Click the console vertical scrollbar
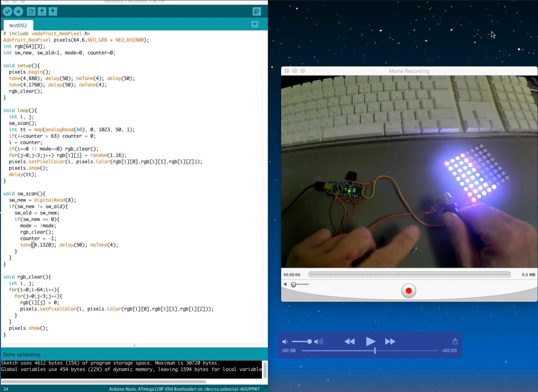This screenshot has width=538, height=392. coord(265,369)
